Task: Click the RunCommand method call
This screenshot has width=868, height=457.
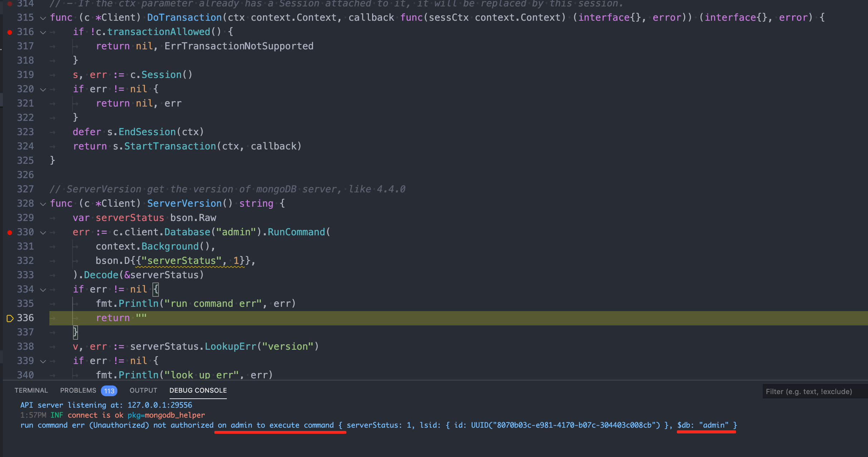Action: tap(296, 232)
